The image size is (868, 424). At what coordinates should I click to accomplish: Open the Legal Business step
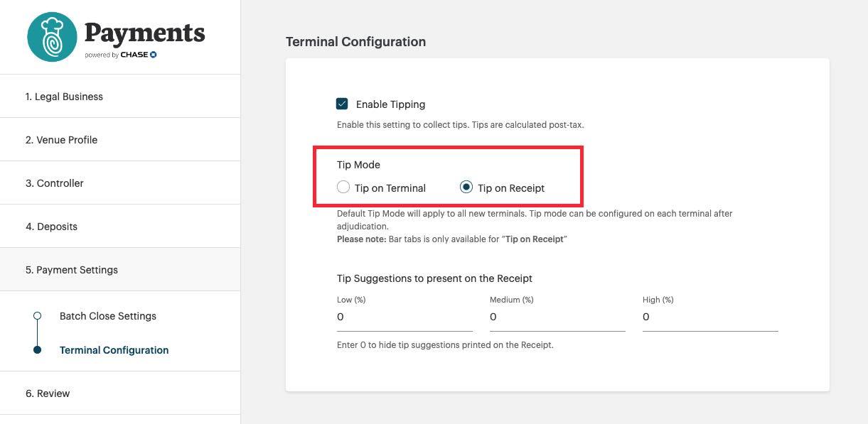pyautogui.click(x=64, y=96)
